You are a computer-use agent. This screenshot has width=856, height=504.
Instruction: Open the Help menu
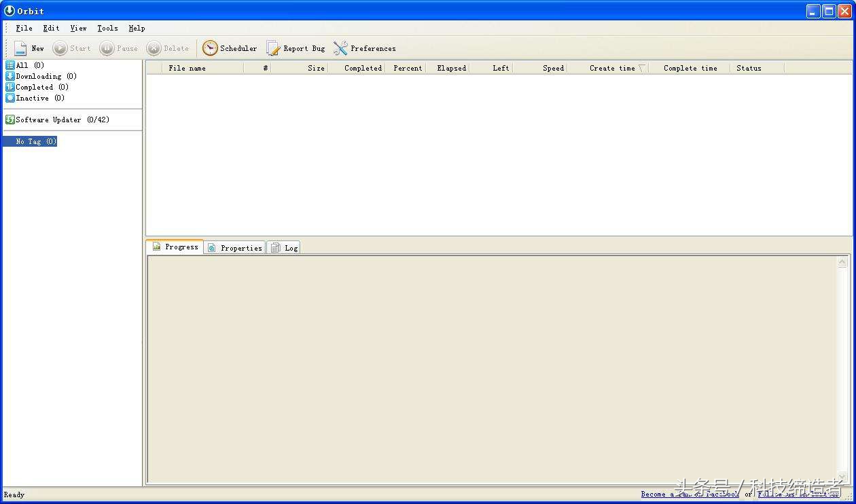[137, 28]
